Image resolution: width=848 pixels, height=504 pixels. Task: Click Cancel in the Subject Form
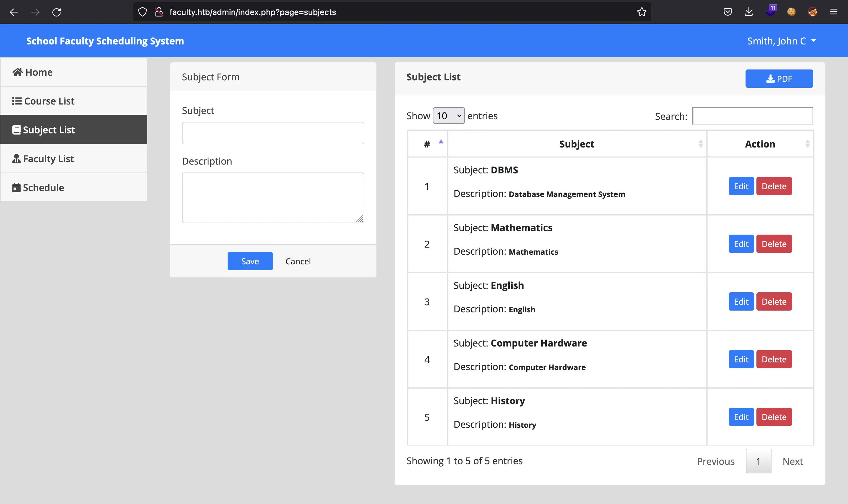pyautogui.click(x=298, y=261)
